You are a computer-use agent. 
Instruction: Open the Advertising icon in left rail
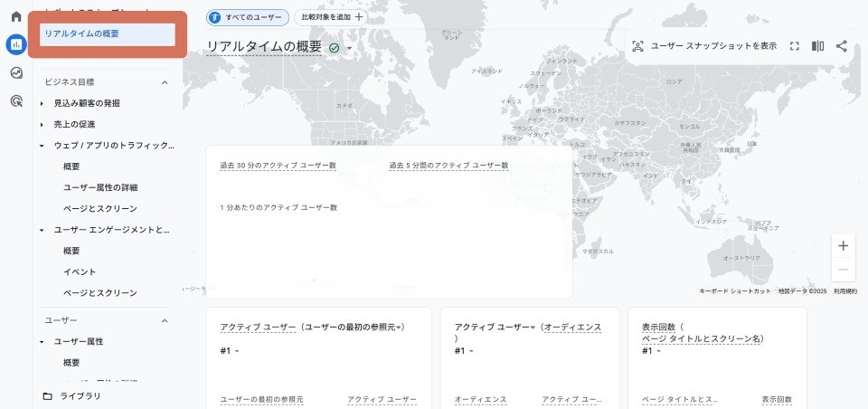tap(15, 101)
